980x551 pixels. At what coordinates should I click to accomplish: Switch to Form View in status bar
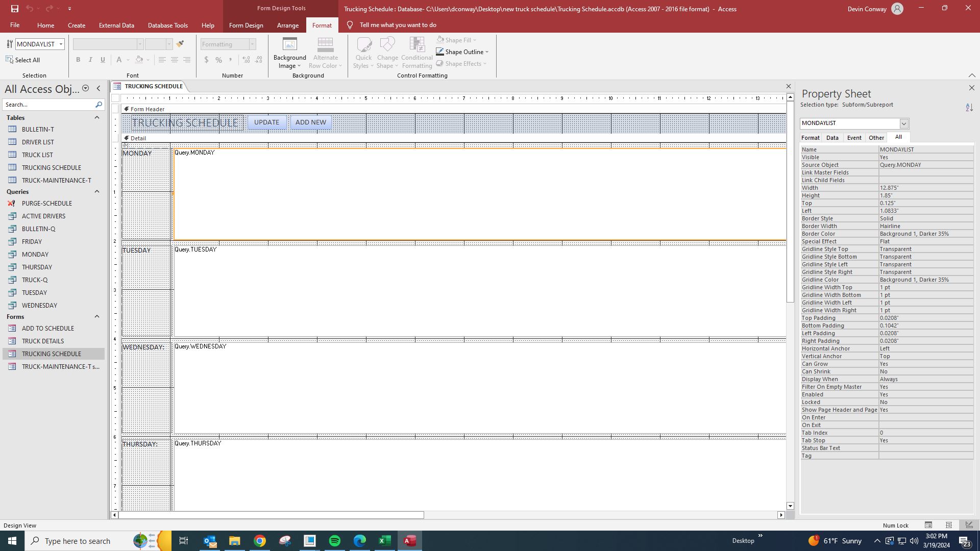[x=928, y=525]
